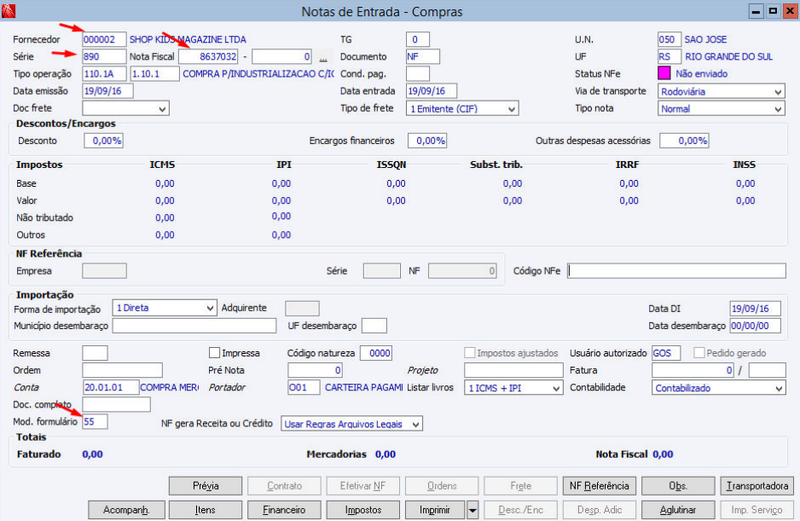Click the Não enviado status text

pyautogui.click(x=702, y=73)
